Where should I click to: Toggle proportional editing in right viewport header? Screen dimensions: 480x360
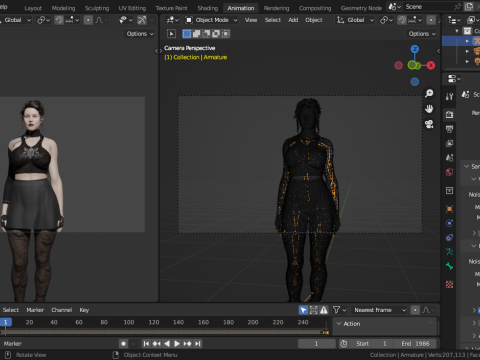click(x=431, y=20)
